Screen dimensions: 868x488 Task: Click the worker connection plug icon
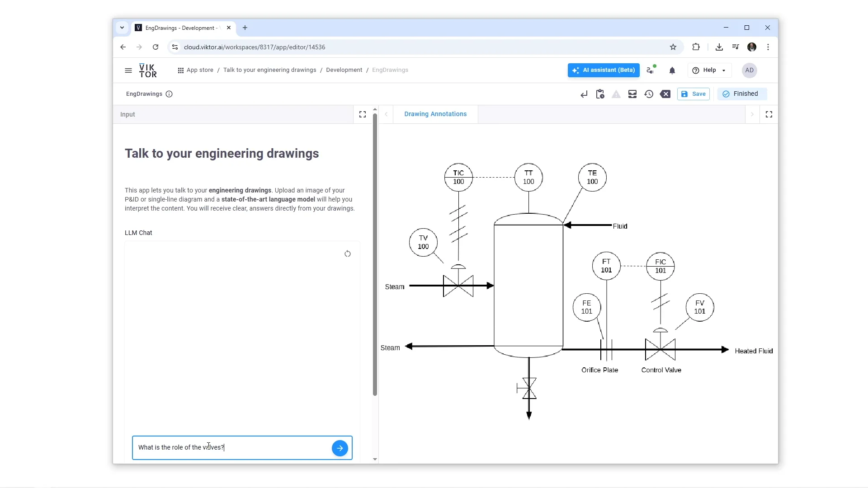click(651, 70)
